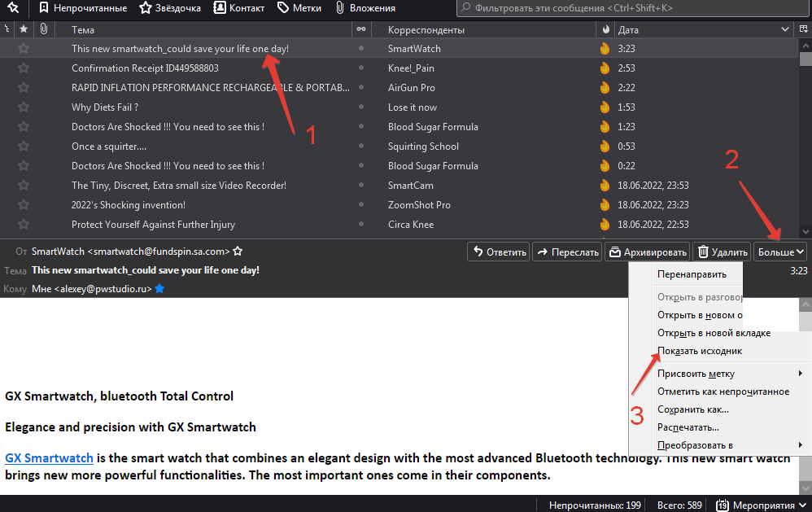Sort by read status glasses column icon

click(361, 29)
